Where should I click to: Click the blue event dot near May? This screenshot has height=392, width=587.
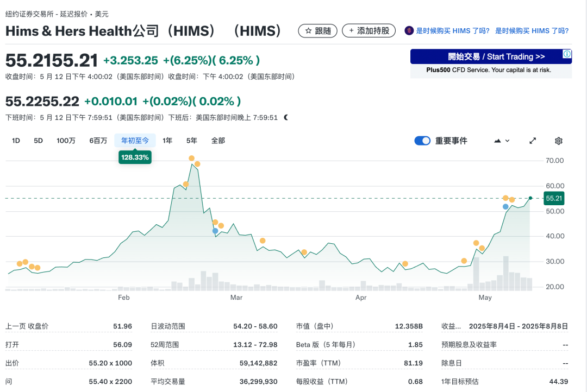coord(505,207)
